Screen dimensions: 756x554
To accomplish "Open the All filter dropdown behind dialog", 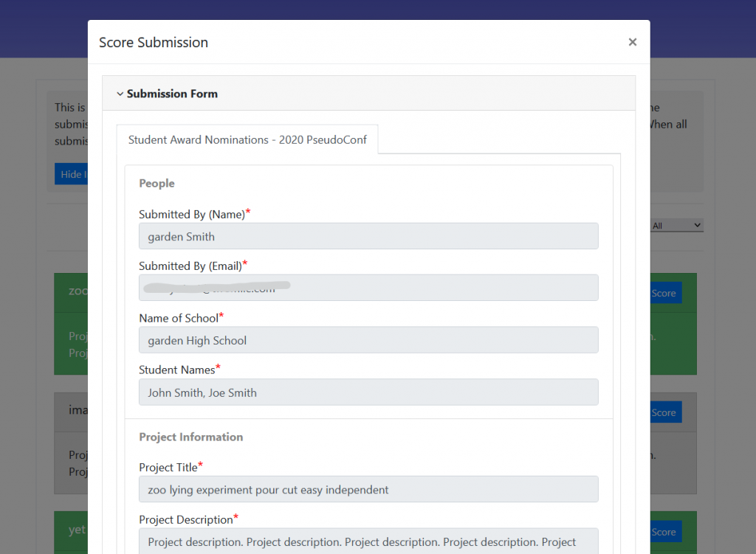I will (676, 226).
